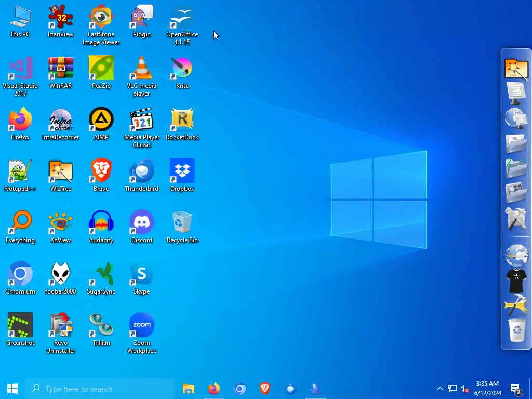Image resolution: width=532 pixels, height=399 pixels.
Task: Select the This PC desktop icon
Action: [x=20, y=21]
